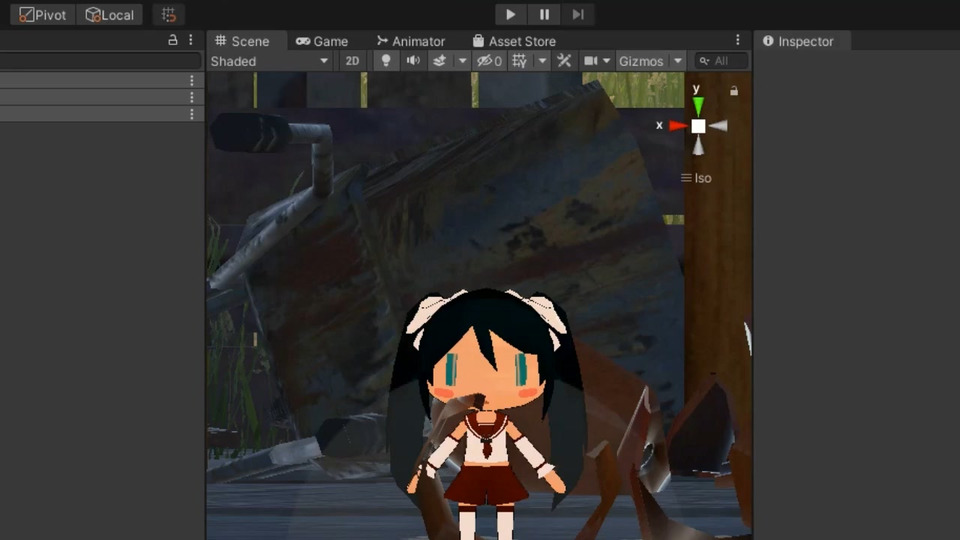Image resolution: width=960 pixels, height=540 pixels.
Task: Open third row options menu in left panel
Action: tap(192, 114)
